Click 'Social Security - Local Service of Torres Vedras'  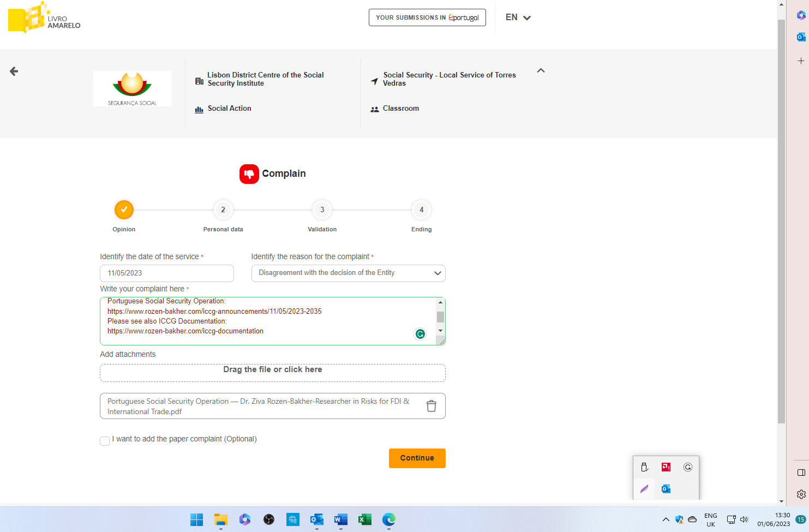[x=450, y=79]
